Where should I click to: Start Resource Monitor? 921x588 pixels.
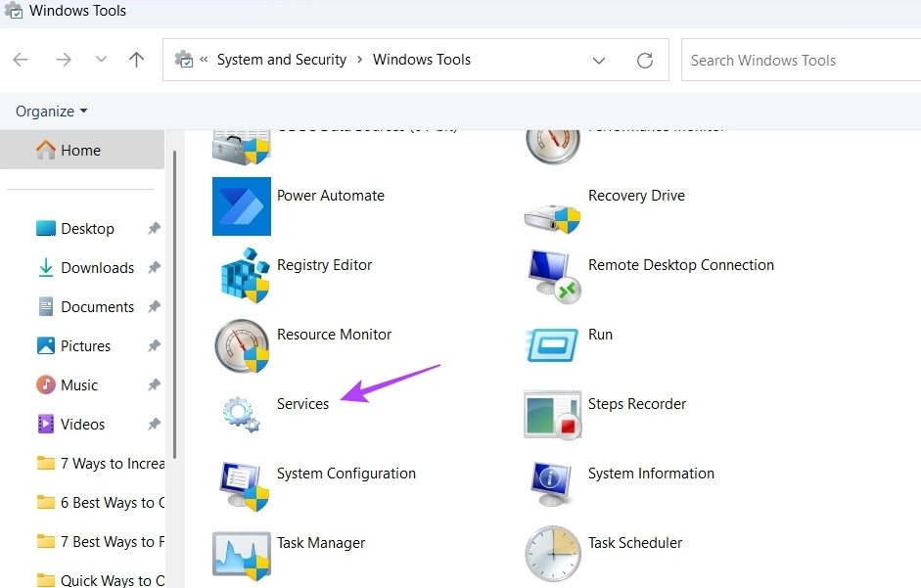click(x=334, y=334)
